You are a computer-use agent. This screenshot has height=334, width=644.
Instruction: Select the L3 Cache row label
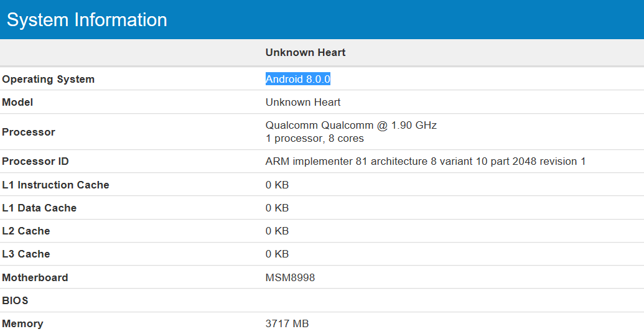coord(26,254)
